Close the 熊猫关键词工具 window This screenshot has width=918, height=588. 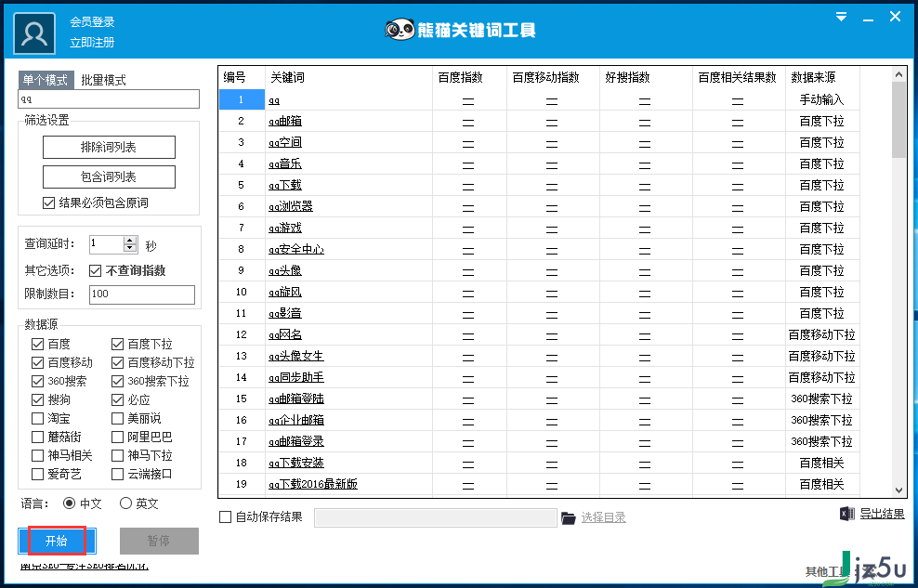pyautogui.click(x=895, y=17)
